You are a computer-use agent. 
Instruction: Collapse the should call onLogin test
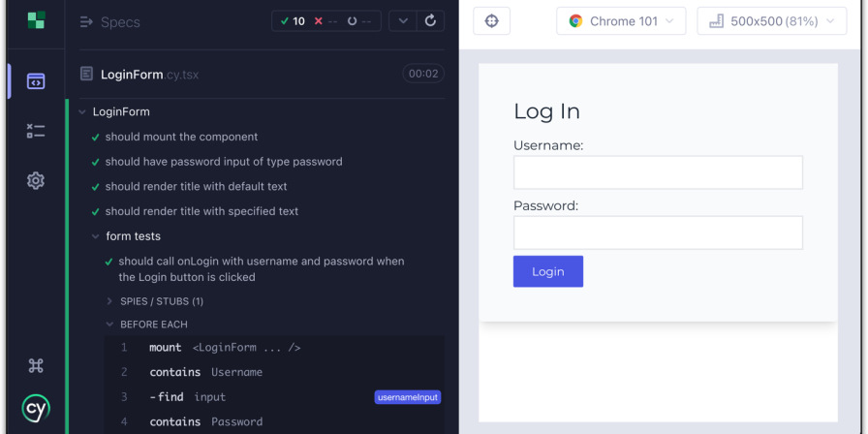coord(262,269)
